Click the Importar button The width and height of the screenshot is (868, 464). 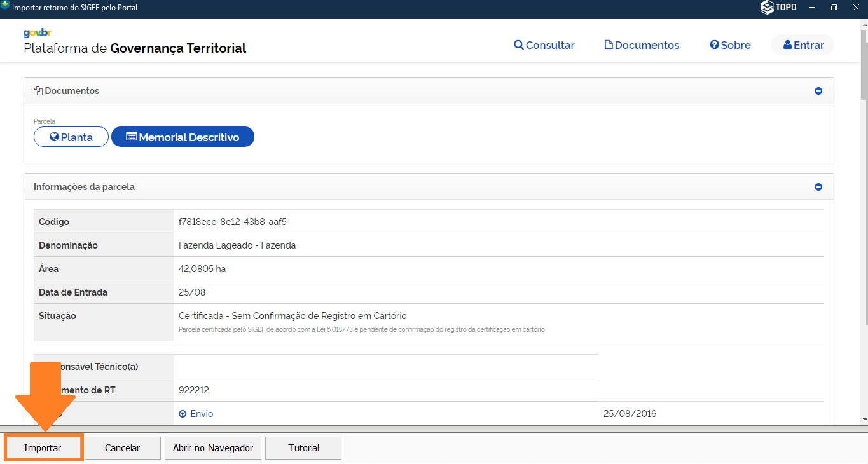(x=43, y=448)
